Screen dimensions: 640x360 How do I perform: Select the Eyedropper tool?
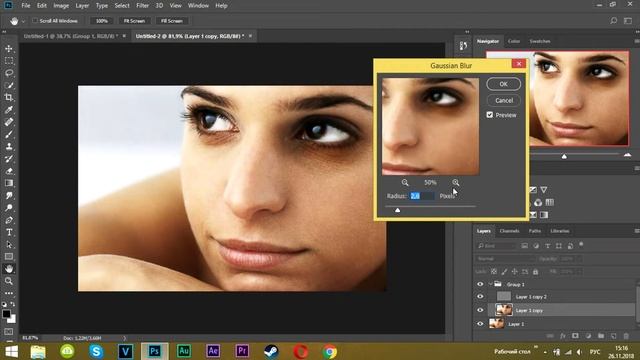[9, 110]
